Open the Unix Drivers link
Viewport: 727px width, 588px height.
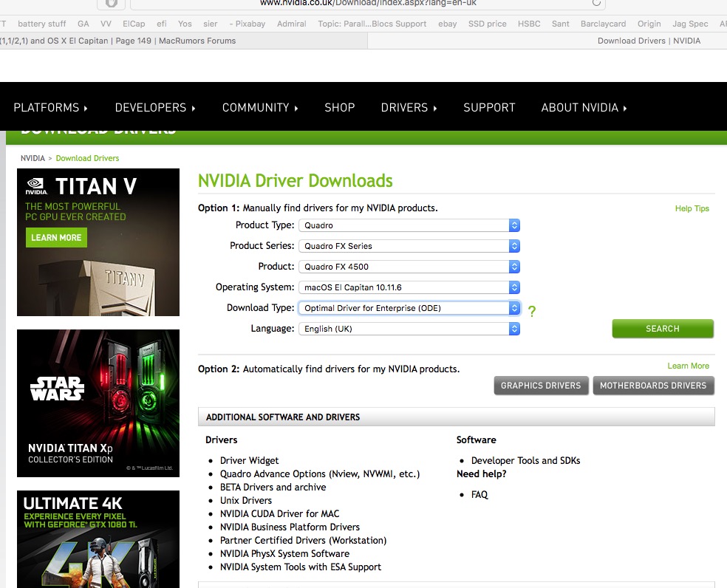point(246,500)
